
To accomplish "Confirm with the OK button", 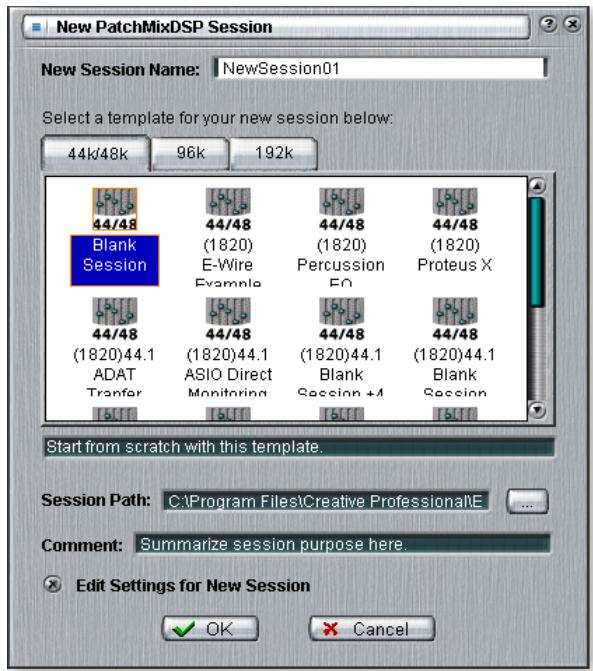I will 210,629.
